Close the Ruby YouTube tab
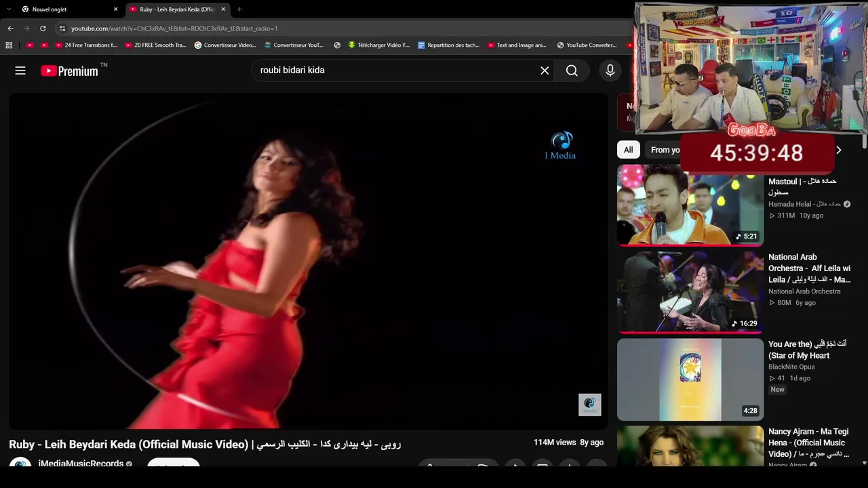The height and width of the screenshot is (488, 868). click(223, 9)
